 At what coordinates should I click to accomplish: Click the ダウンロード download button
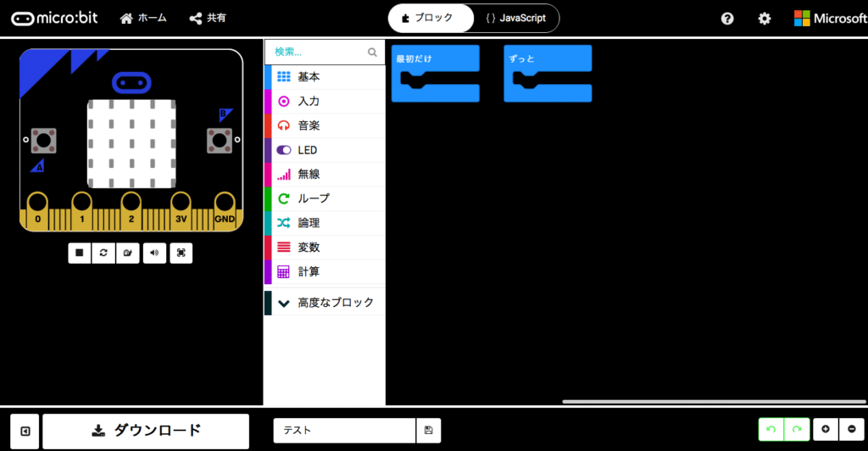click(x=146, y=432)
